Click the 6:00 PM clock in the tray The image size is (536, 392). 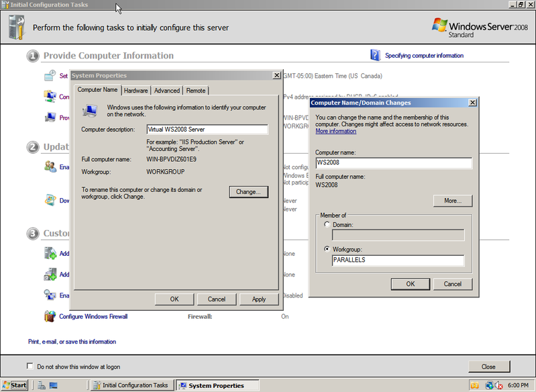pos(518,385)
